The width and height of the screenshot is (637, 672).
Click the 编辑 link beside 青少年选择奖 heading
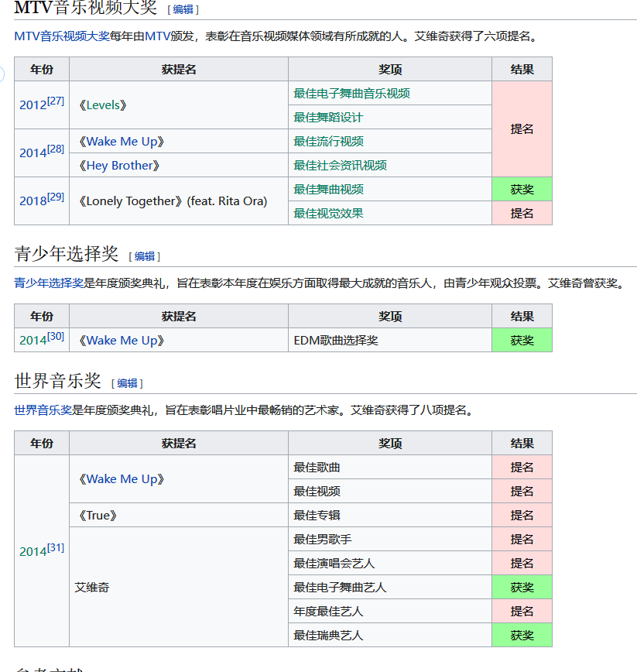click(x=145, y=256)
